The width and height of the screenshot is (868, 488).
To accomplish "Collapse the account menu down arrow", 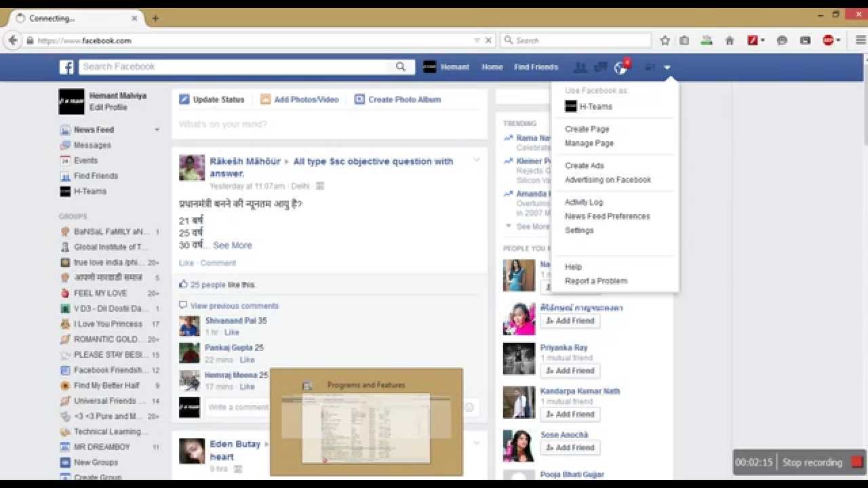I will click(667, 67).
